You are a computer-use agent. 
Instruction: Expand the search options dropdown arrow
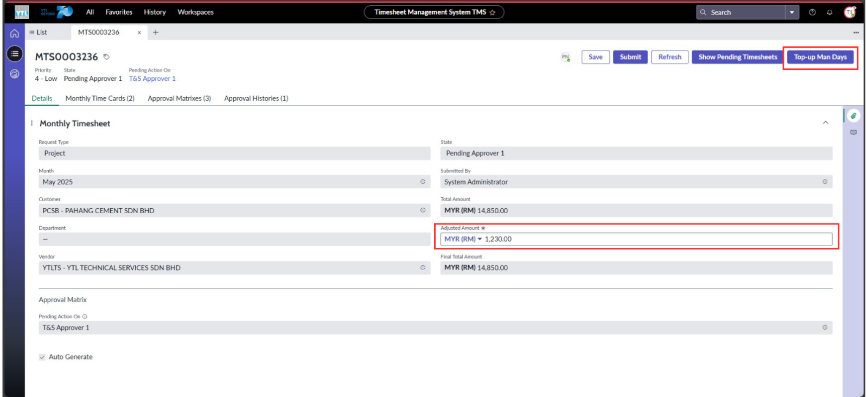tap(792, 12)
